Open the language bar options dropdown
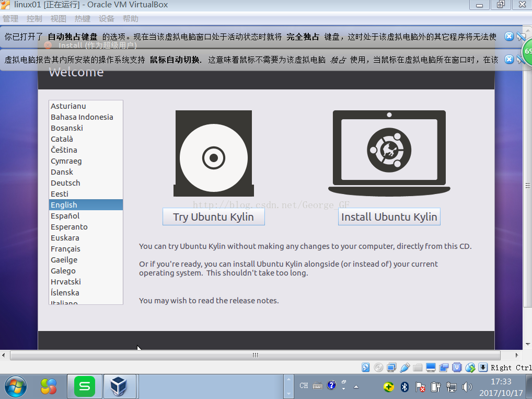532x399 pixels. tap(343, 389)
